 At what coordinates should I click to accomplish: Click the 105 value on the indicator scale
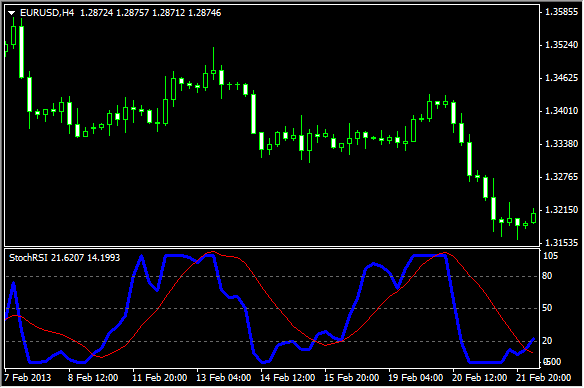pyautogui.click(x=550, y=256)
